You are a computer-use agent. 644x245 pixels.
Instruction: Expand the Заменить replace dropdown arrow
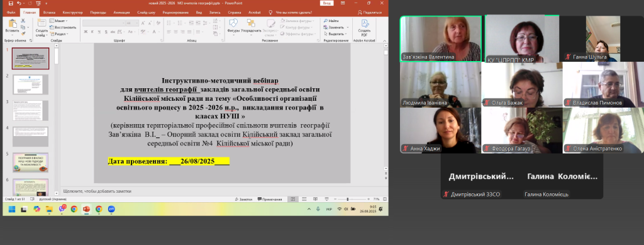pos(347,27)
